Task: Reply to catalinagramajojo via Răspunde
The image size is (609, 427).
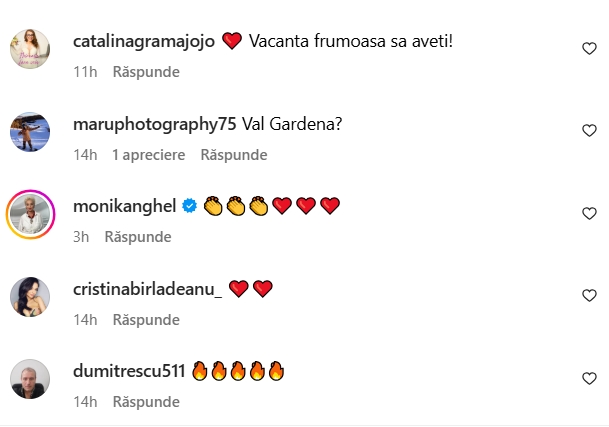Action: [146, 72]
